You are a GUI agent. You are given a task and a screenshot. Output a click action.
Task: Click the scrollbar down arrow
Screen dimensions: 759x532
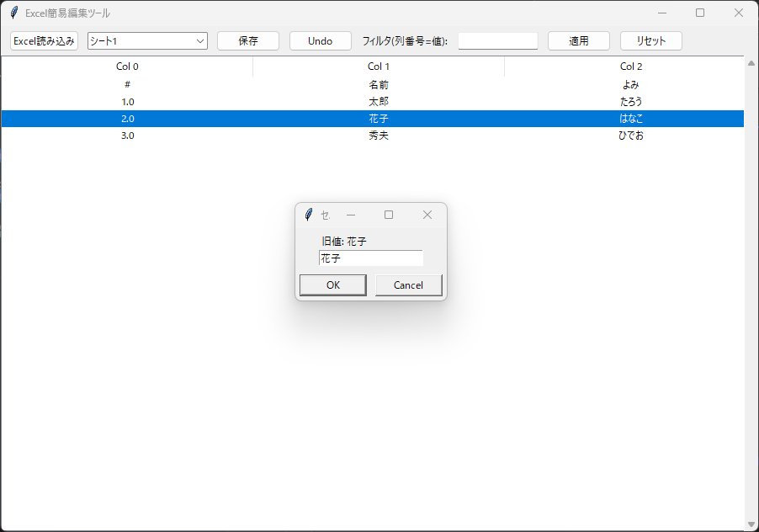coord(751,524)
